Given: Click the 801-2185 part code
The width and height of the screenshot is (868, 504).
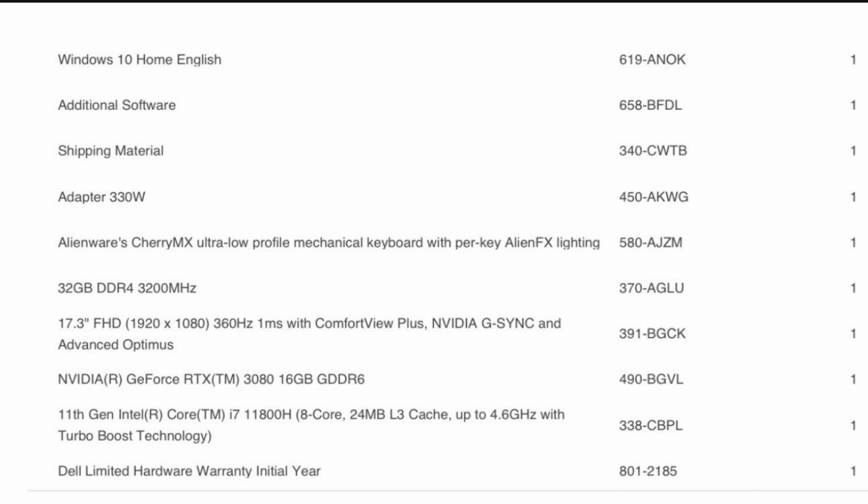Looking at the screenshot, I should coord(648,471).
